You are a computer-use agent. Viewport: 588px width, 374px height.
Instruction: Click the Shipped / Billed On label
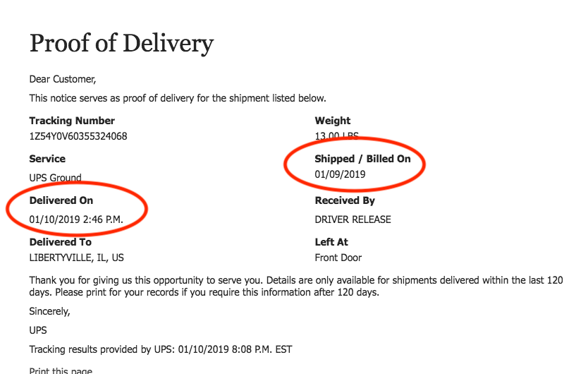(362, 159)
